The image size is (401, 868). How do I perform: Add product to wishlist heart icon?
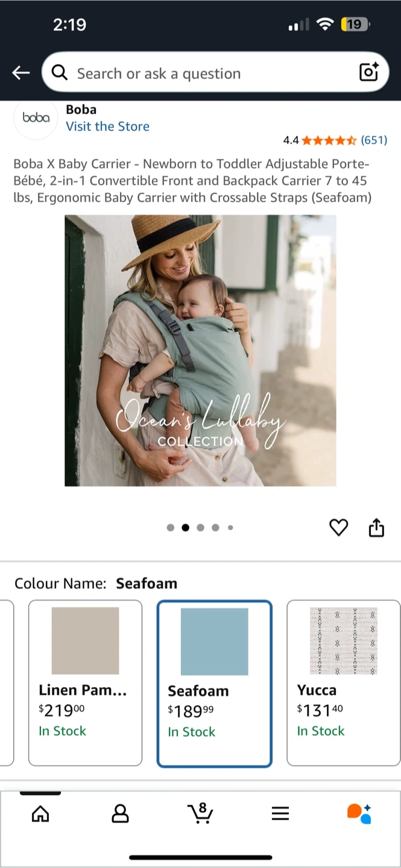[x=339, y=527]
